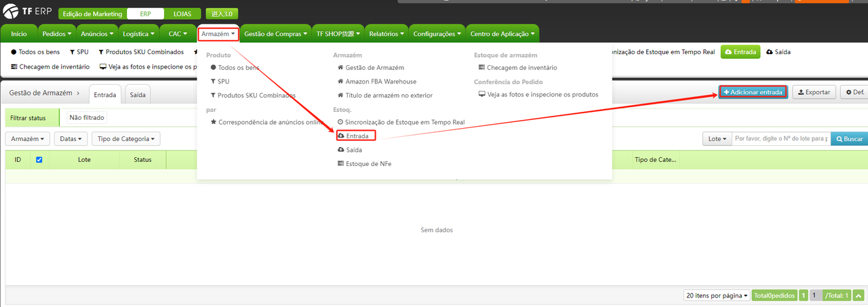Click the page number input in pagination
Viewport: 868px width, 307px height.
(x=815, y=295)
